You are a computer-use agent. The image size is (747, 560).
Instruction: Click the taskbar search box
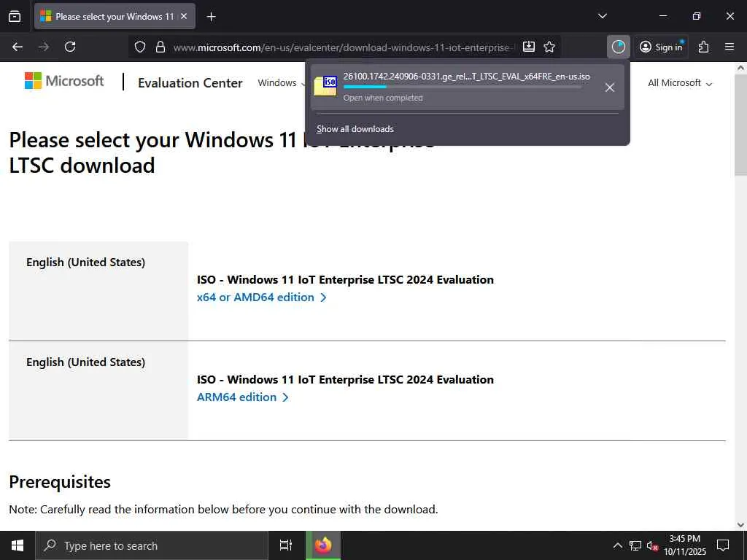(x=152, y=545)
